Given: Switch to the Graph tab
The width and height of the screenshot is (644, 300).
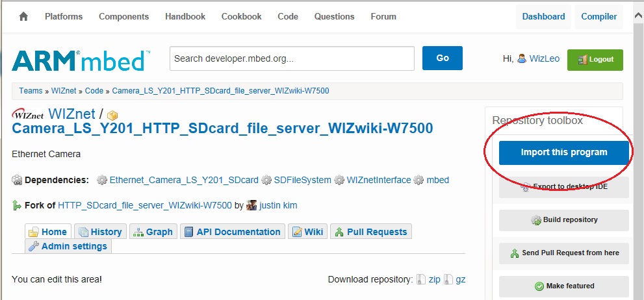Looking at the screenshot, I should 153,231.
